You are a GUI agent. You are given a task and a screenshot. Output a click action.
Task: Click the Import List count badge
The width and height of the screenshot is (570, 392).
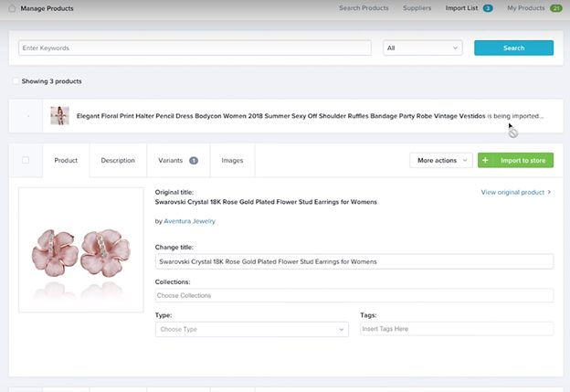click(x=488, y=8)
